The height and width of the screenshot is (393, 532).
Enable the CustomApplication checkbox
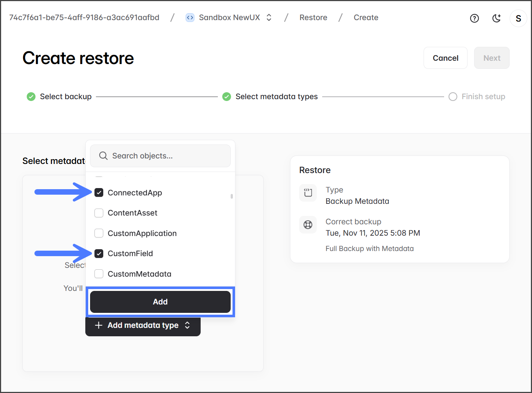click(x=99, y=233)
